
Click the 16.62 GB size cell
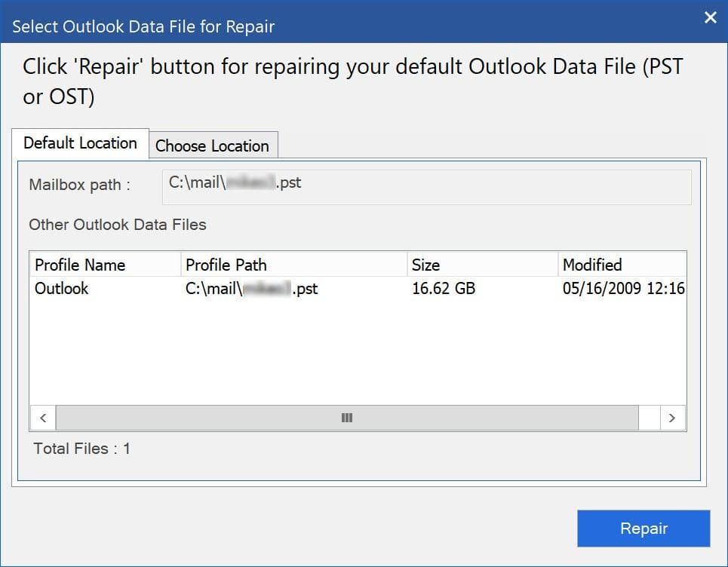click(444, 289)
